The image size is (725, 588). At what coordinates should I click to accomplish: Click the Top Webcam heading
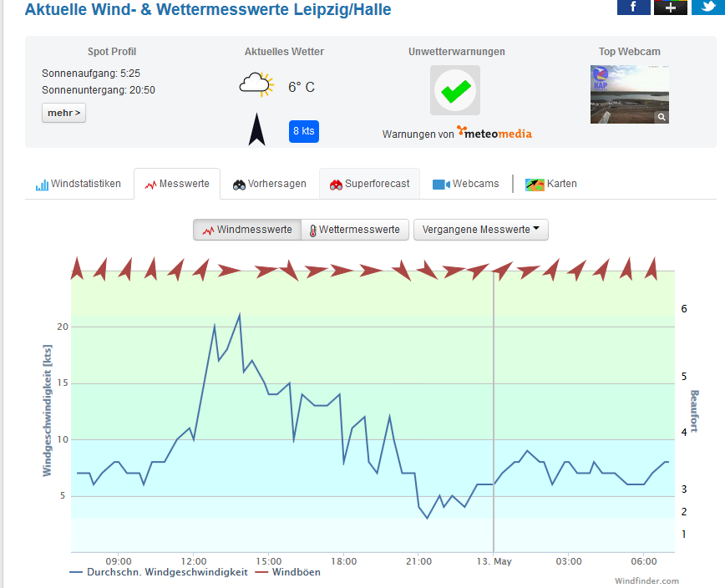630,52
